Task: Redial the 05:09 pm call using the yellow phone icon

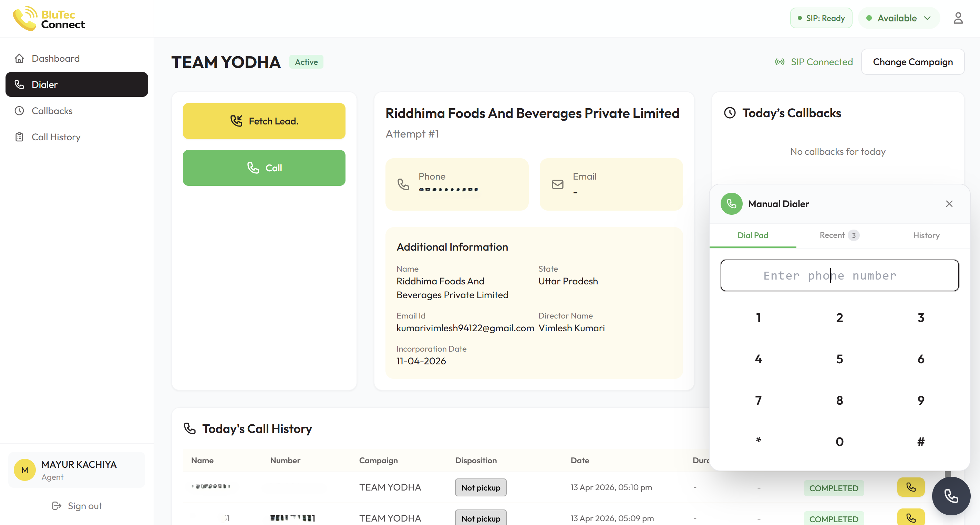Action: click(x=910, y=517)
